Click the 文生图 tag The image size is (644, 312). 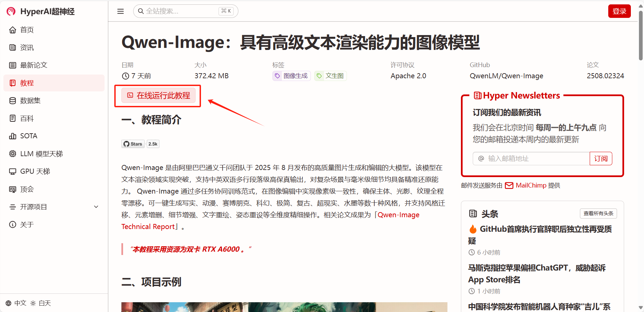(330, 76)
